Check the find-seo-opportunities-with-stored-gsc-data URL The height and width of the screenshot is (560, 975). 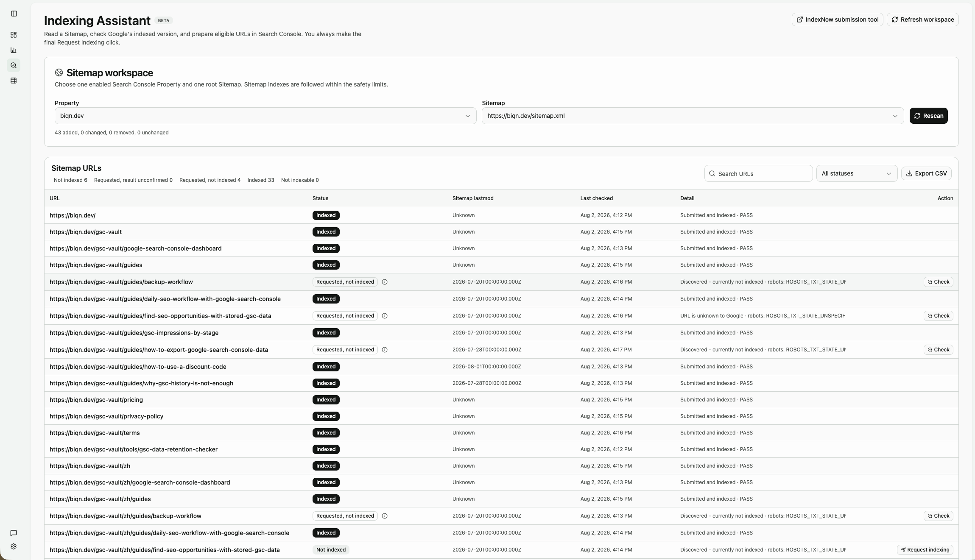(938, 316)
